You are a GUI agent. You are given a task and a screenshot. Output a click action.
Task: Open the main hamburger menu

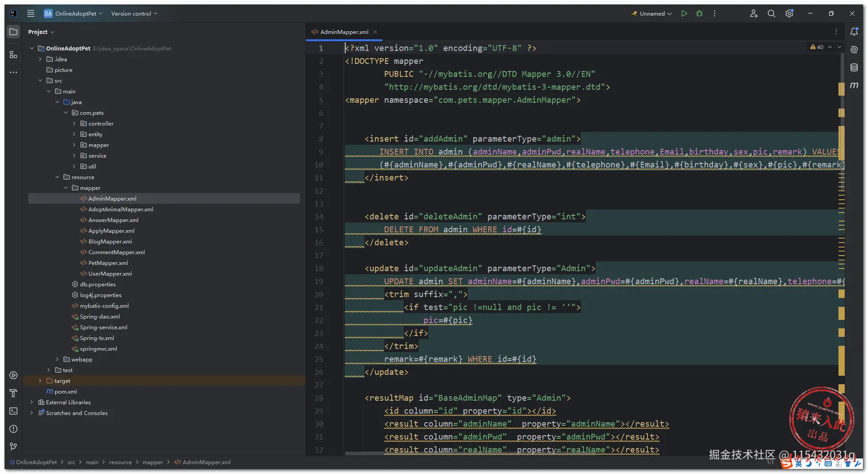tap(30, 13)
